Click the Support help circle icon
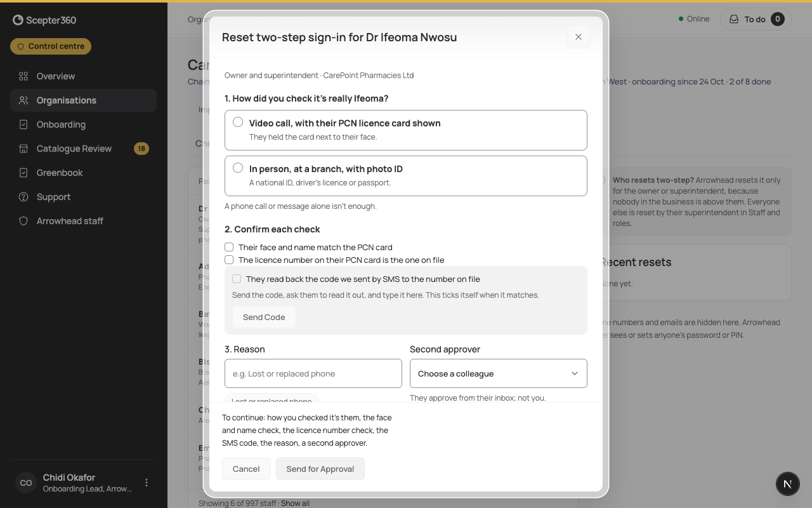 pos(23,197)
